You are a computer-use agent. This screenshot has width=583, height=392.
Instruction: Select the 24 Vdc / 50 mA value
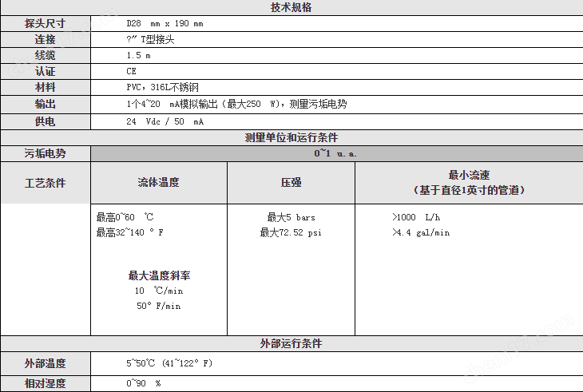[x=165, y=121]
